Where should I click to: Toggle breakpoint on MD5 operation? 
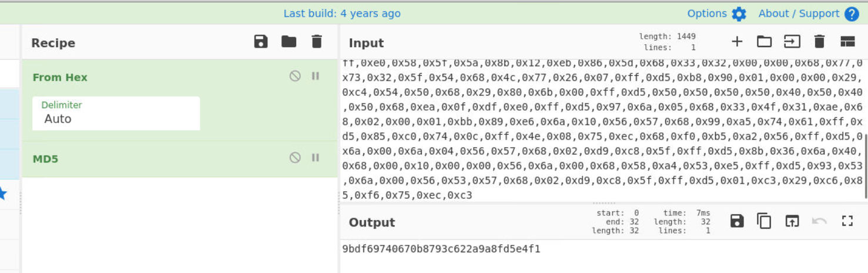tap(316, 158)
